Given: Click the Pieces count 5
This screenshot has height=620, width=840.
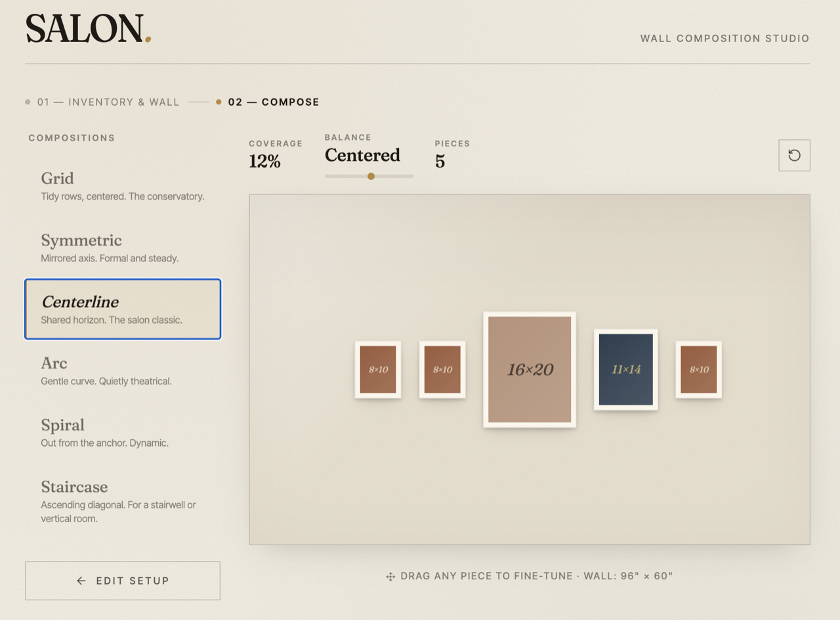Looking at the screenshot, I should pos(440,161).
